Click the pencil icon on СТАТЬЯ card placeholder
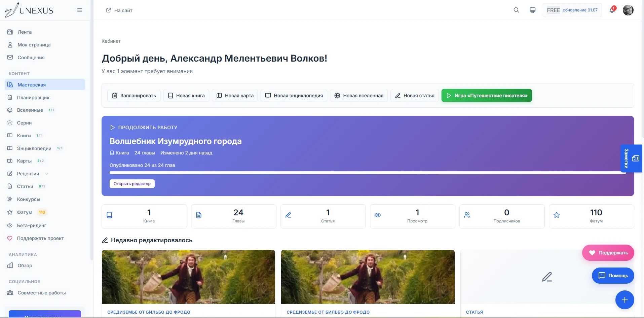Image resolution: width=644 pixels, height=318 pixels. (547, 277)
